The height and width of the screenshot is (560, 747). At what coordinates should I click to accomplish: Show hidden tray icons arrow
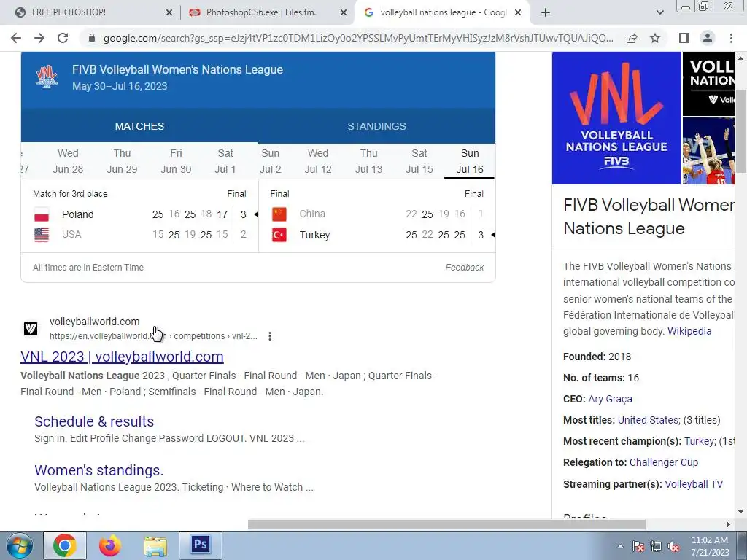pyautogui.click(x=620, y=546)
